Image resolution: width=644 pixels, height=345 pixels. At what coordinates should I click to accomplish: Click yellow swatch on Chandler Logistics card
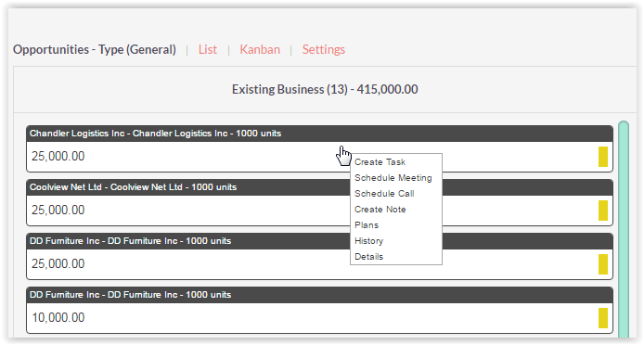[x=603, y=157]
